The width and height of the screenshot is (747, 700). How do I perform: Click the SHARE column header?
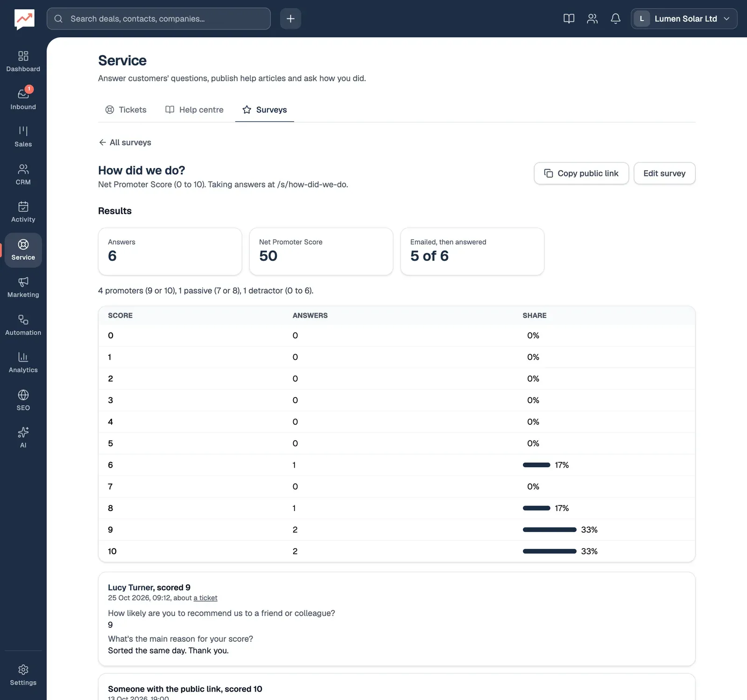(535, 315)
